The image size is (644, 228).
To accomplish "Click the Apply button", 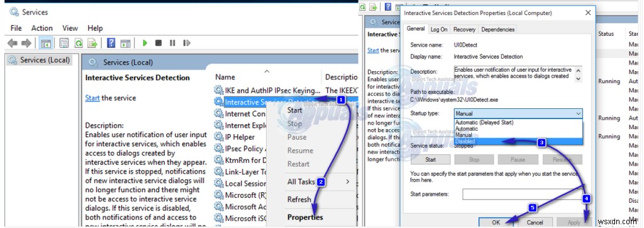I will [x=574, y=223].
